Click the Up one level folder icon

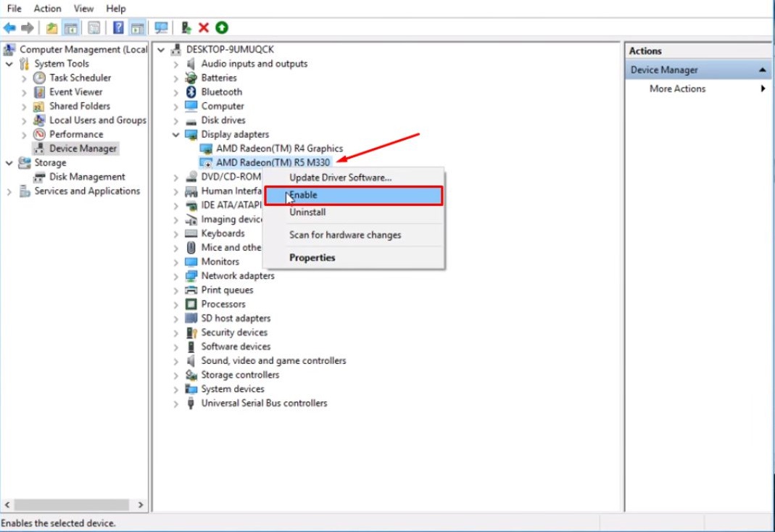(51, 28)
